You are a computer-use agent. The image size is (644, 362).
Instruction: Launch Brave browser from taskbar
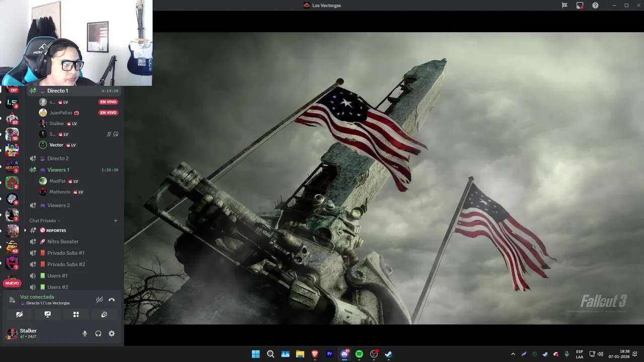[x=315, y=354]
